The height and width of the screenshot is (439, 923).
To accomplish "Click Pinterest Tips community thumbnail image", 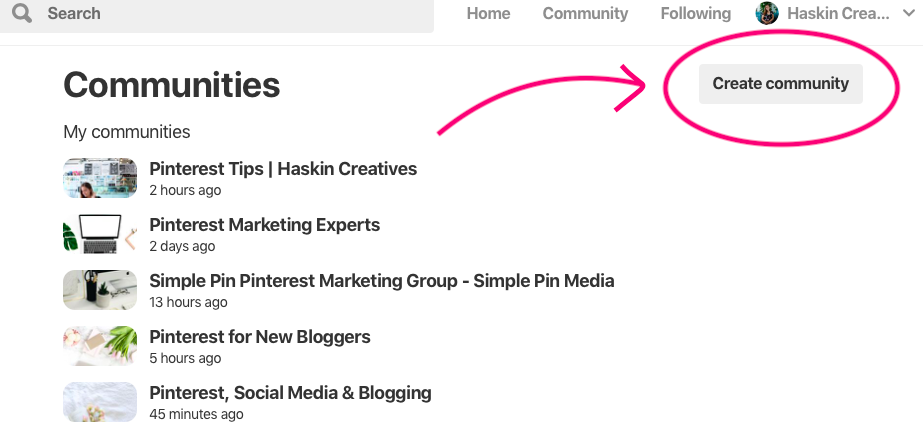I will (100, 178).
